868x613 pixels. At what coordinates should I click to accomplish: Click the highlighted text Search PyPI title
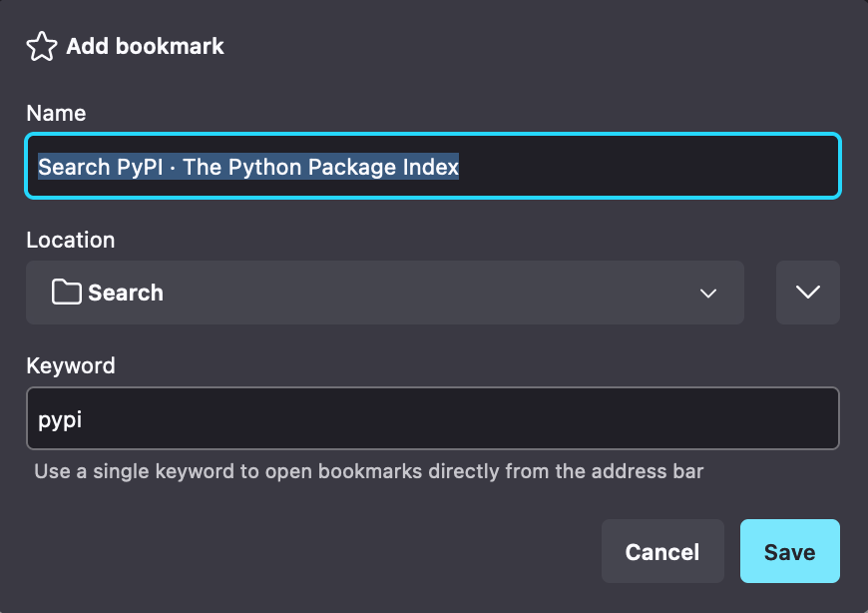point(248,167)
